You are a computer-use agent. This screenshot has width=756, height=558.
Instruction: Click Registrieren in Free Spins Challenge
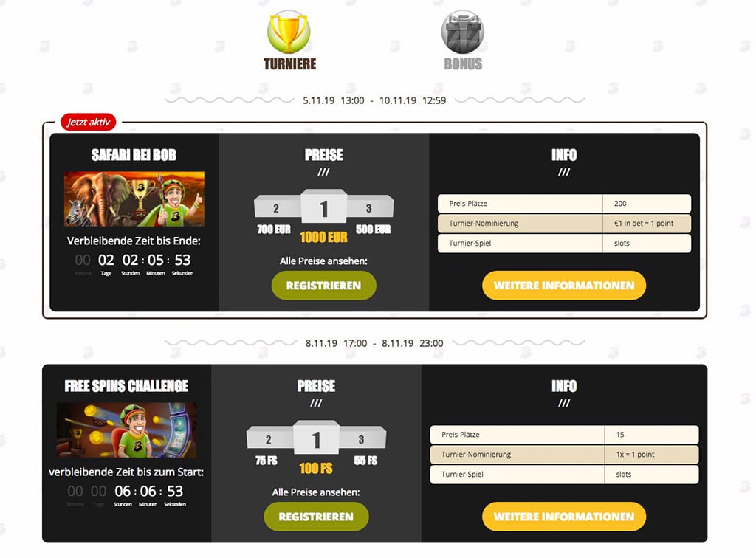click(316, 517)
